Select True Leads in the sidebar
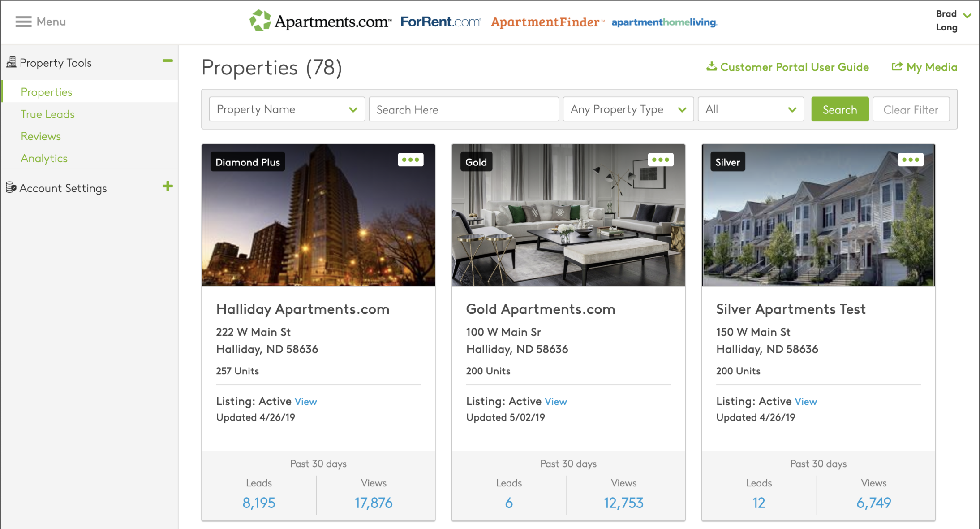This screenshot has height=529, width=980. click(47, 114)
